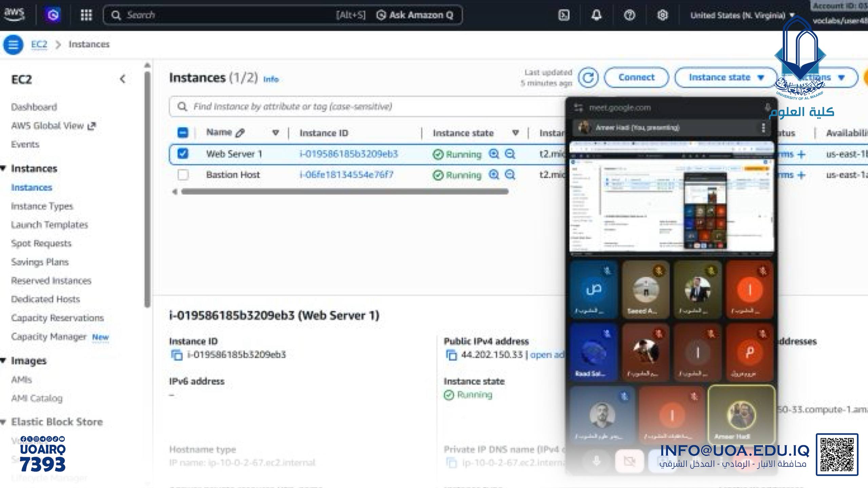868x488 pixels.
Task: Open Launch Templates in the sidebar
Action: point(50,225)
